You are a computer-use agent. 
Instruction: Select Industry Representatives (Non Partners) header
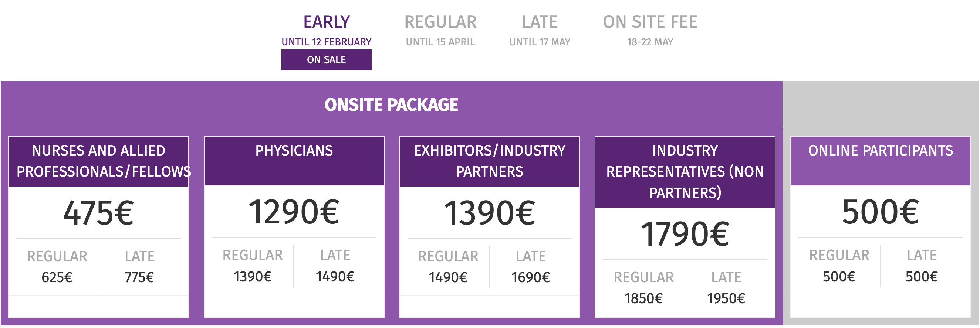point(685,172)
